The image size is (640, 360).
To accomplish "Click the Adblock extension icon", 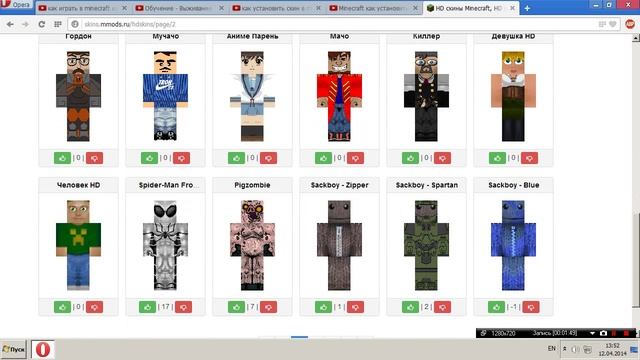I will [630, 24].
